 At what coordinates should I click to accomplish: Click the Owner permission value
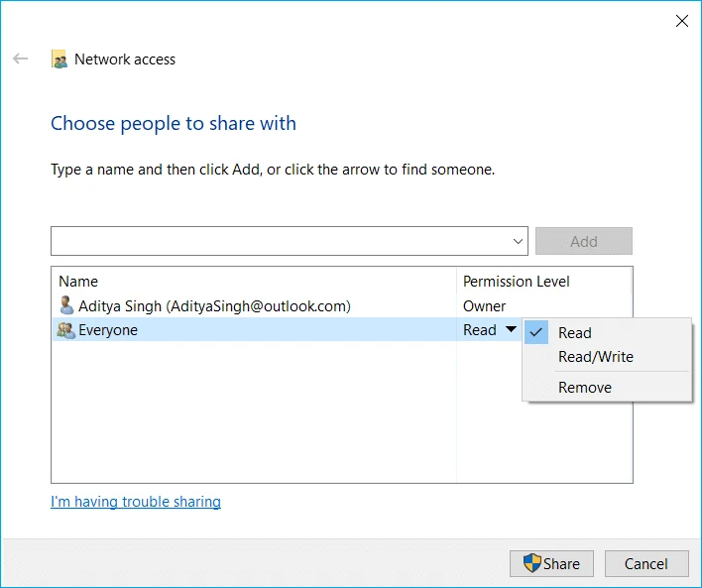[x=484, y=305]
